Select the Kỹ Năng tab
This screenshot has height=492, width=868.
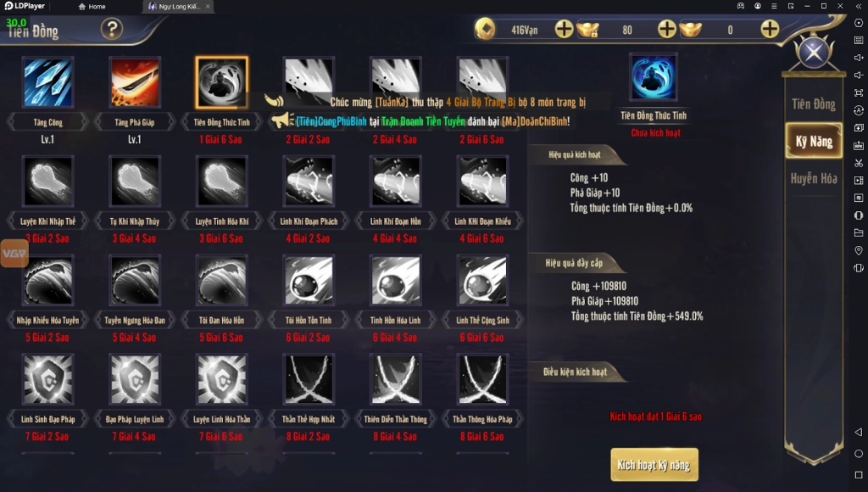813,142
